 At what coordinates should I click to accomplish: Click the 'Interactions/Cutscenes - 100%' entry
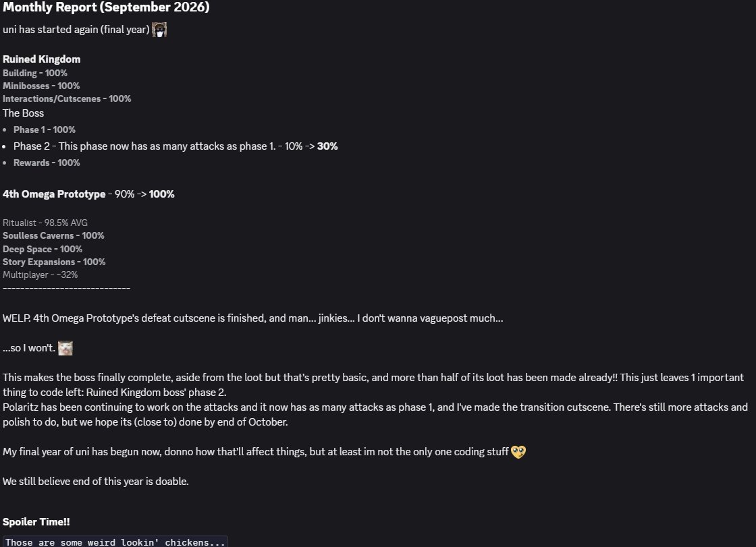[67, 98]
